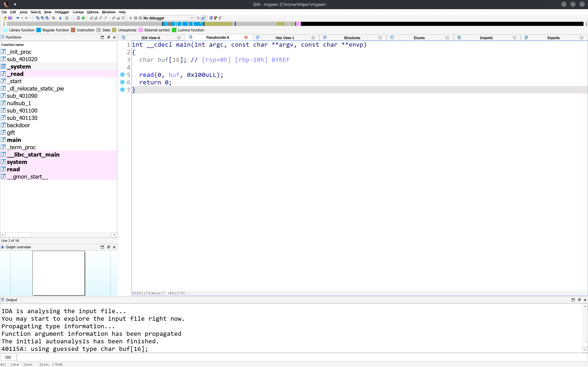Click the blue down-arrow toolbar icon
The height and width of the screenshot is (367, 588).
click(60, 18)
